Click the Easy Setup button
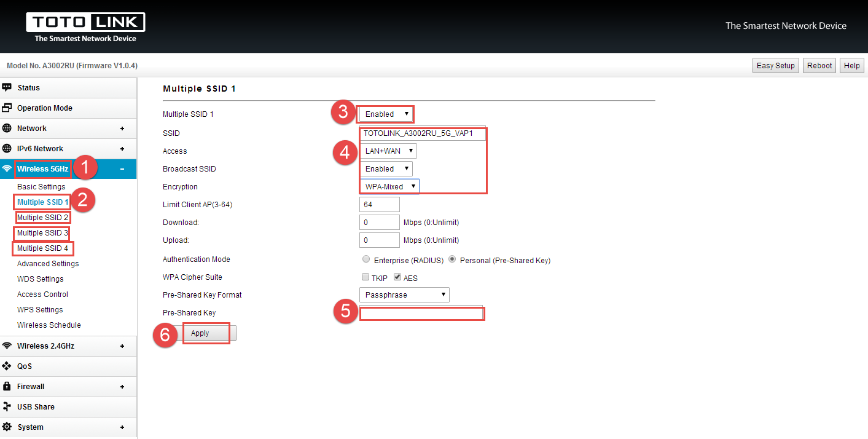Screen dimensions: 868x439 point(776,66)
